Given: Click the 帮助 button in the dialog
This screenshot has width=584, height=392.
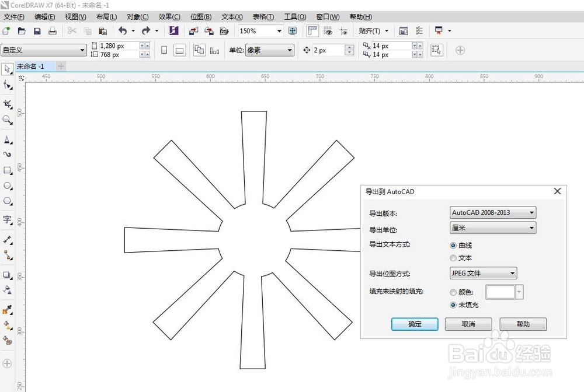Looking at the screenshot, I should (523, 324).
